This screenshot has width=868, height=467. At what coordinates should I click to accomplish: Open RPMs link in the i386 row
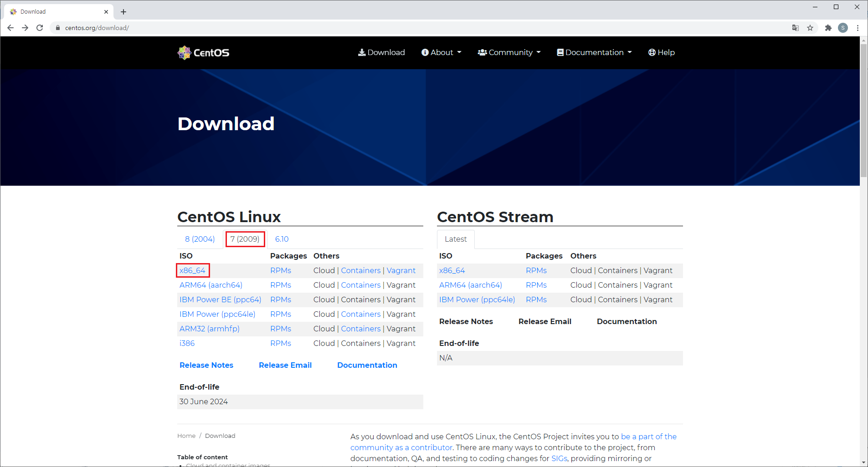tap(281, 343)
